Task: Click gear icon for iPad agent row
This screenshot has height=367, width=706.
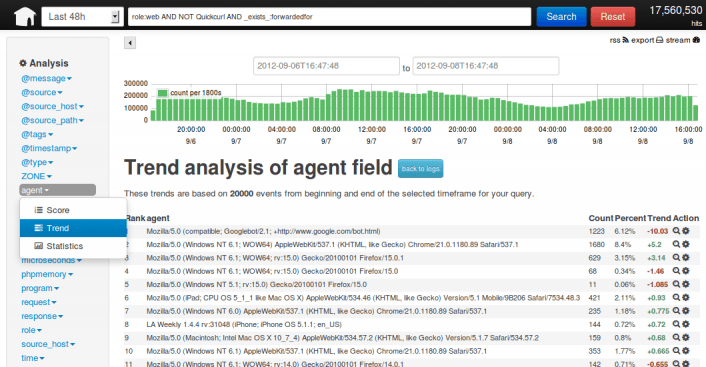Action: click(686, 298)
